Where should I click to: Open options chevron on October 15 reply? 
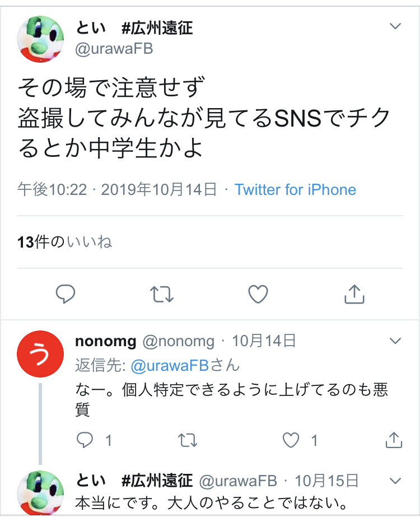tap(395, 481)
